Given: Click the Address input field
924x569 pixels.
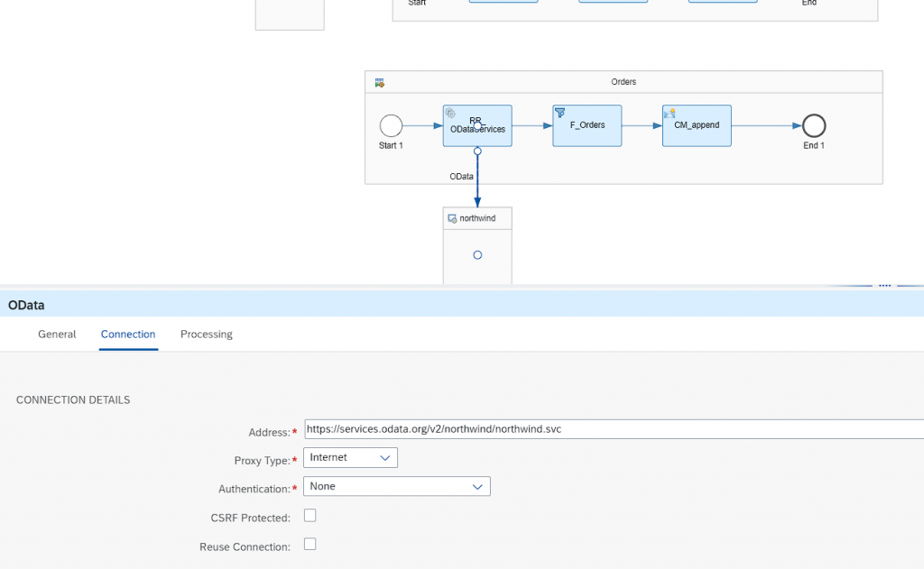Looking at the screenshot, I should (x=614, y=429).
